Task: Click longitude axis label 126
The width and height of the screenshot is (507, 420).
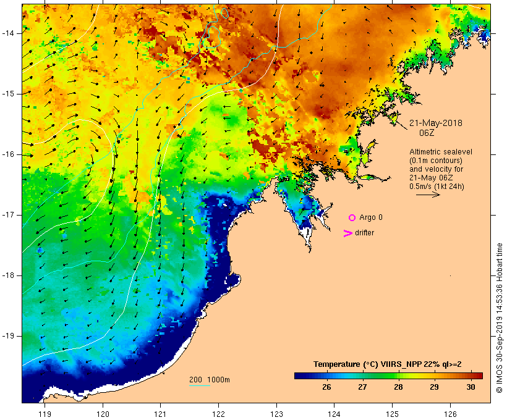Action: pos(450,414)
